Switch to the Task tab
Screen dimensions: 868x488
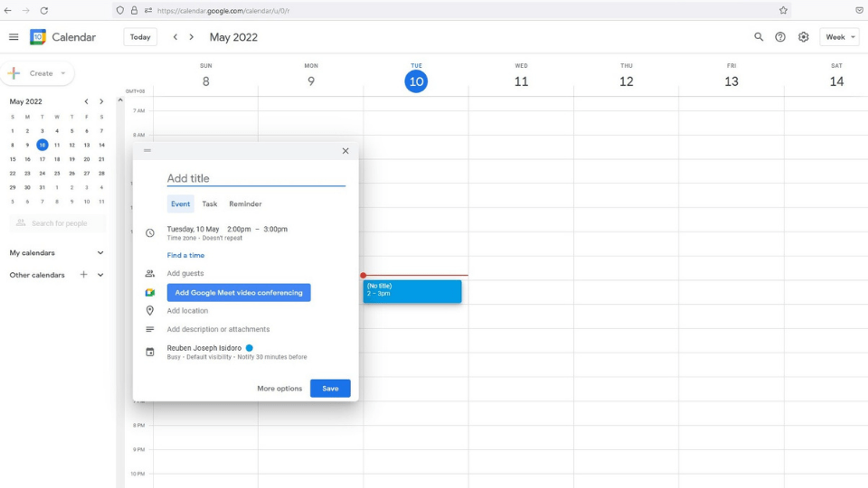click(209, 204)
